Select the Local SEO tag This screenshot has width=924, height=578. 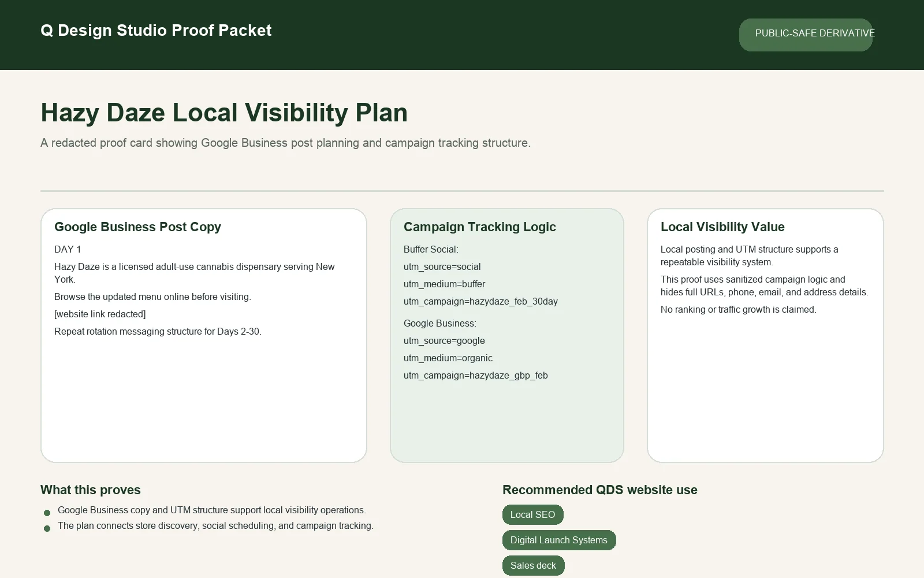point(532,514)
